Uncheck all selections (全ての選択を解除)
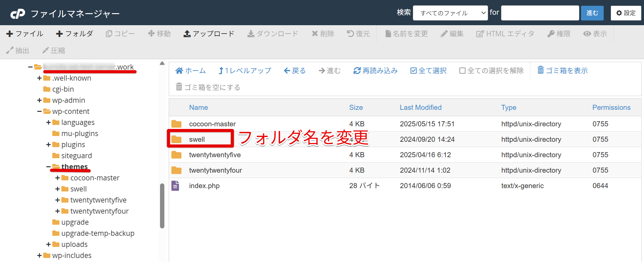Image resolution: width=644 pixels, height=262 pixels. (491, 71)
